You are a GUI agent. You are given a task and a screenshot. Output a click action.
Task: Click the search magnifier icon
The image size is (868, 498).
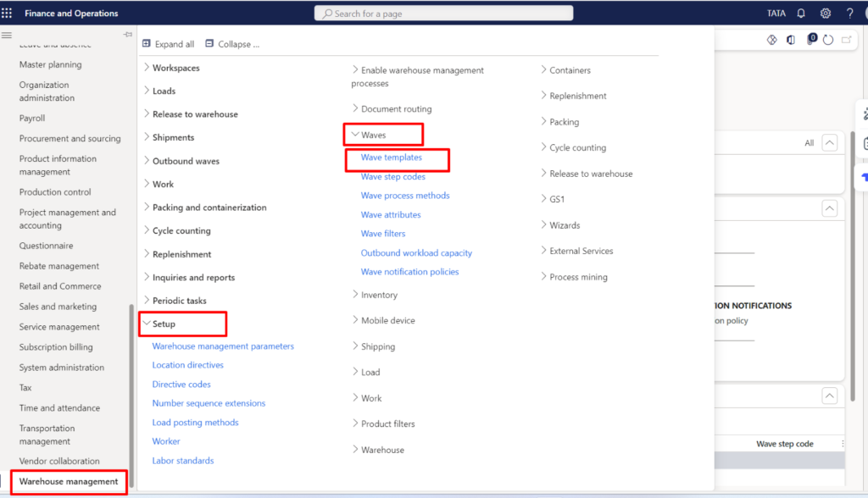[327, 14]
